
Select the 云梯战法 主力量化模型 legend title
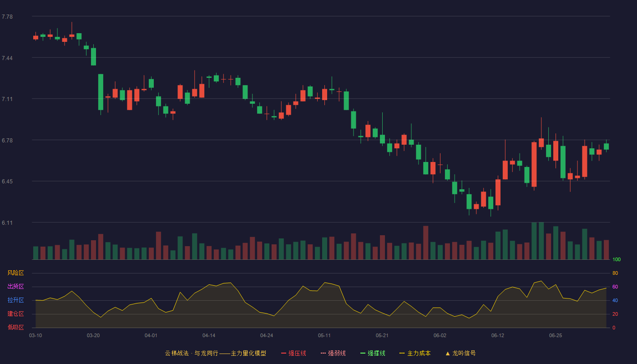pos(216,353)
